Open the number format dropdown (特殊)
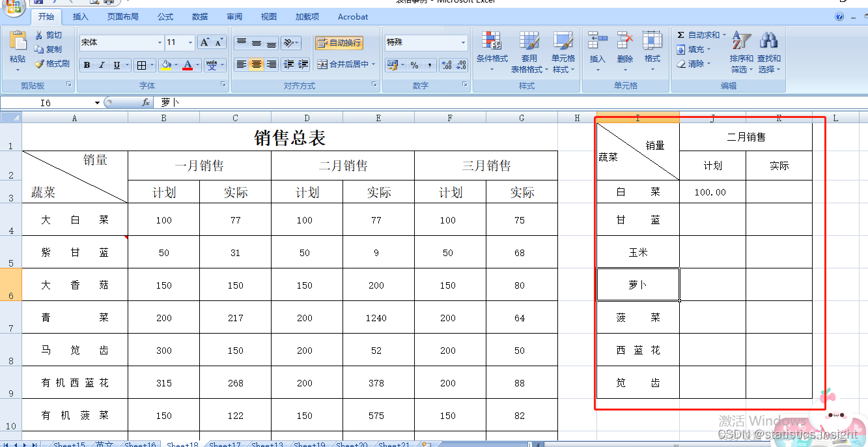This screenshot has width=868, height=447. [464, 43]
